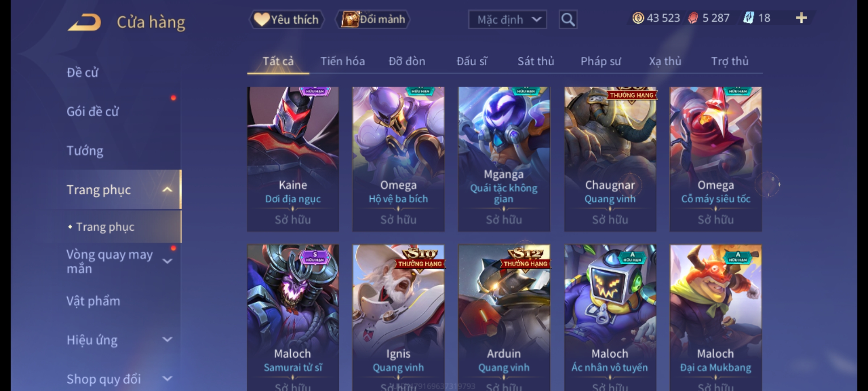Open Gói đề cử in sidebar
The height and width of the screenshot is (391, 868).
click(93, 112)
